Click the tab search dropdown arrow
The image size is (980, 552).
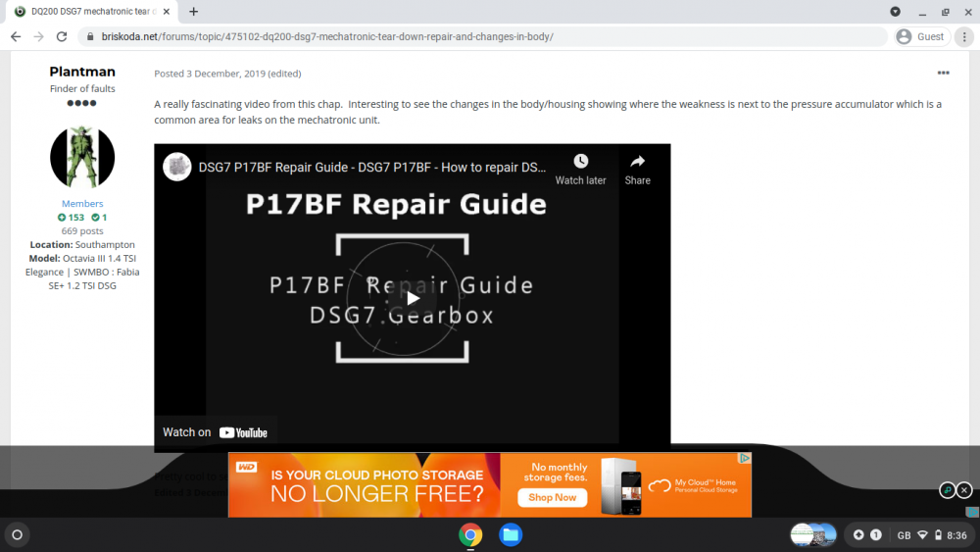[895, 11]
